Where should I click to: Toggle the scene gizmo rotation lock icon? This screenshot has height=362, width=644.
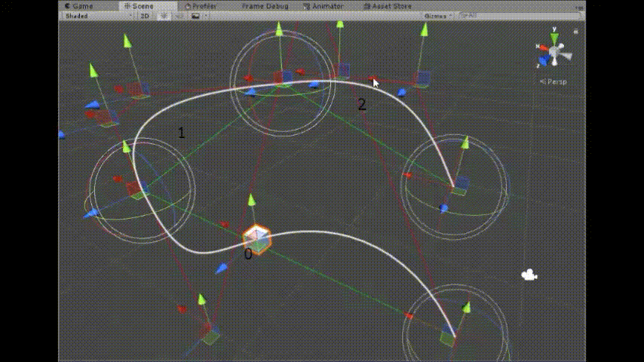click(x=576, y=31)
